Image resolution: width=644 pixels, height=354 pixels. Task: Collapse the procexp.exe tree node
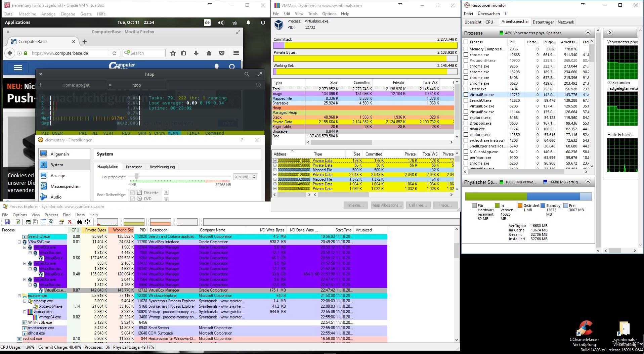click(x=25, y=301)
